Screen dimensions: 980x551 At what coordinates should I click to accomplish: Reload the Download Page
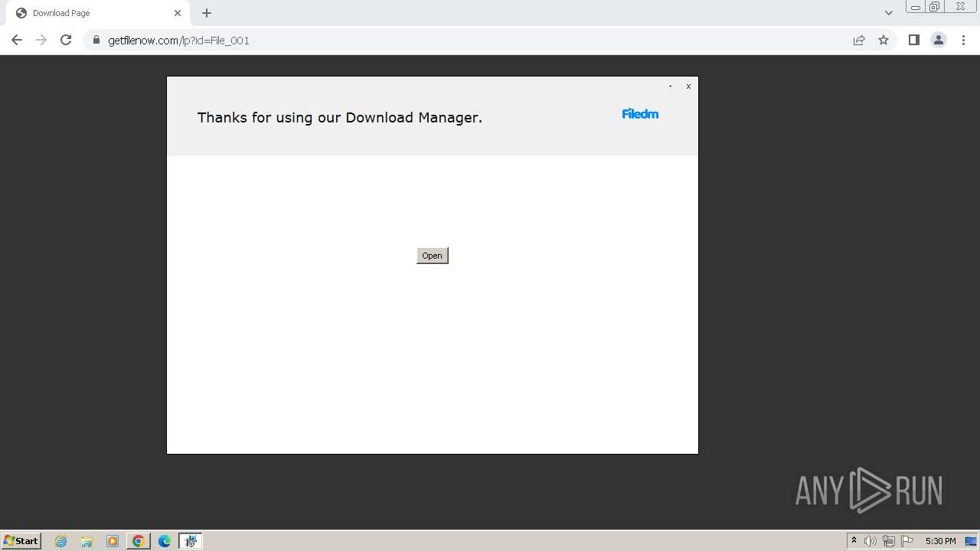click(66, 40)
